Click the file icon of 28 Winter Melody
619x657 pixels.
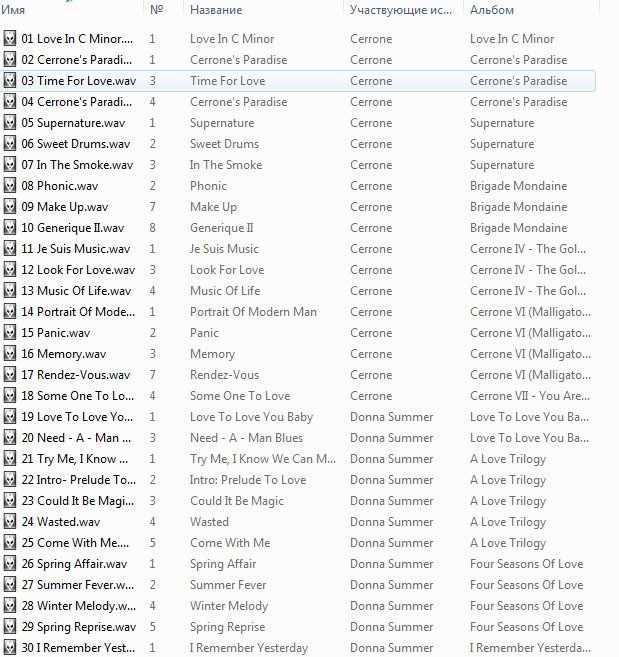pyautogui.click(x=10, y=605)
